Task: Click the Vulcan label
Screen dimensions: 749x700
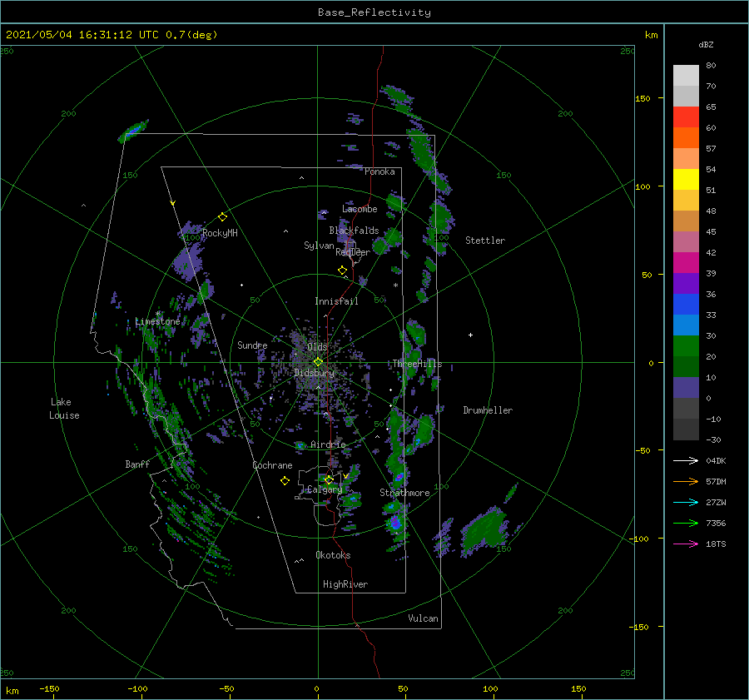Action: click(423, 618)
